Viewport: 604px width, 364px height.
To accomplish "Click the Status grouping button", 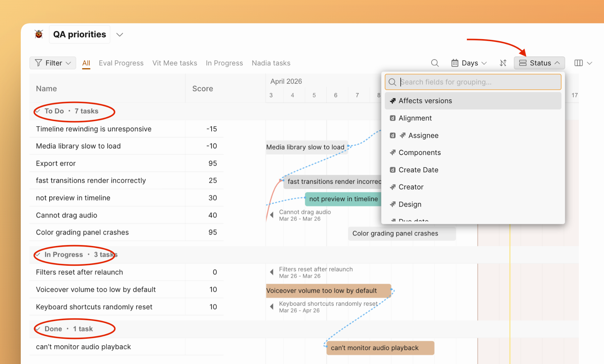I will 539,63.
